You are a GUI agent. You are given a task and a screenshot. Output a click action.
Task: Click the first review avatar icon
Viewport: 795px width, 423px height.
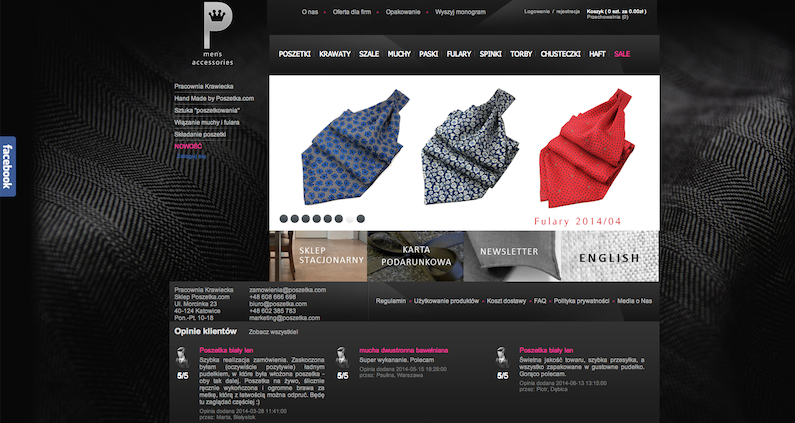pyautogui.click(x=183, y=358)
